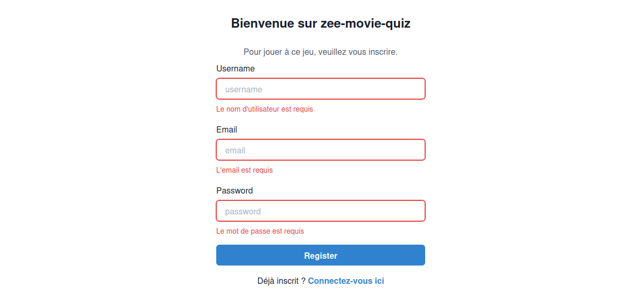Viewport: 644px width, 301px height.
Task: Click the 'L'email est requis' error message
Action: pyautogui.click(x=244, y=170)
